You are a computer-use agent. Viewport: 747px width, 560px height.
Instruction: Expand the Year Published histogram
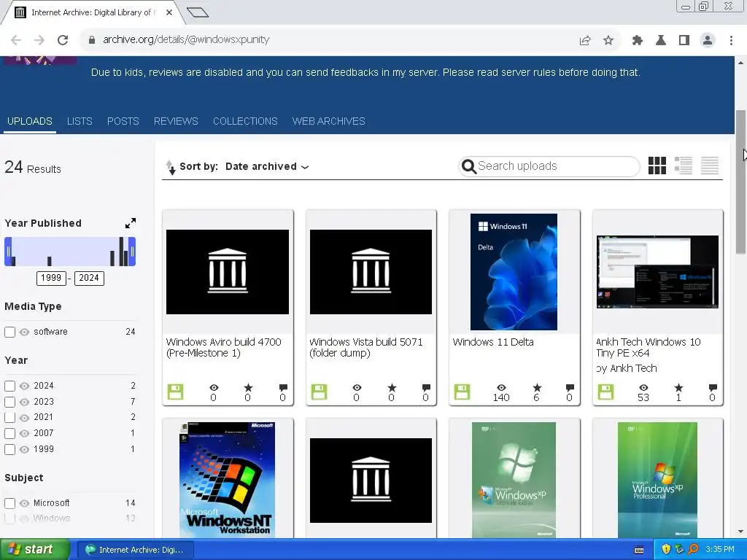pyautogui.click(x=130, y=223)
